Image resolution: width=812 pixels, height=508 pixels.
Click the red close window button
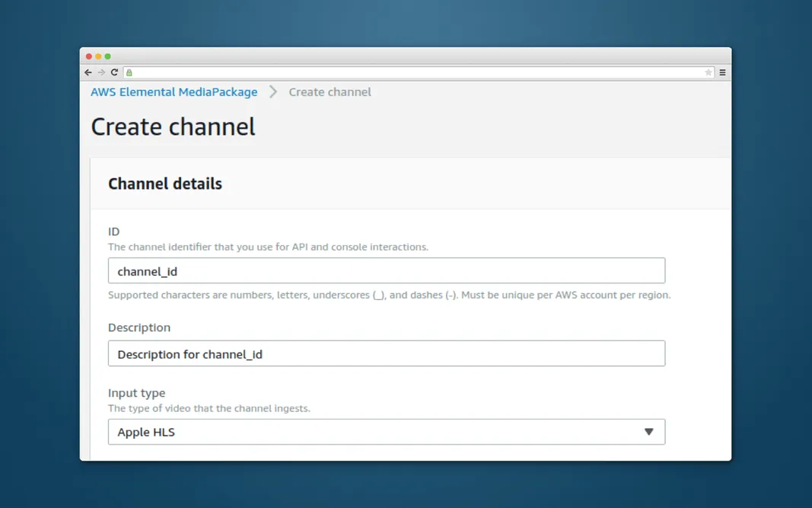89,56
